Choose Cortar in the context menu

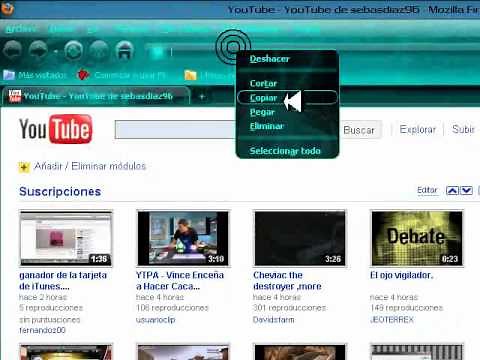(263, 83)
